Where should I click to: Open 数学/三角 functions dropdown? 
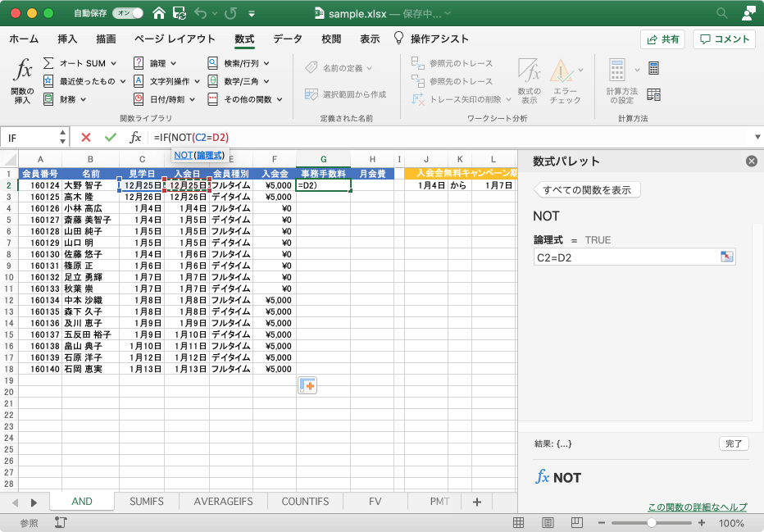pyautogui.click(x=266, y=81)
